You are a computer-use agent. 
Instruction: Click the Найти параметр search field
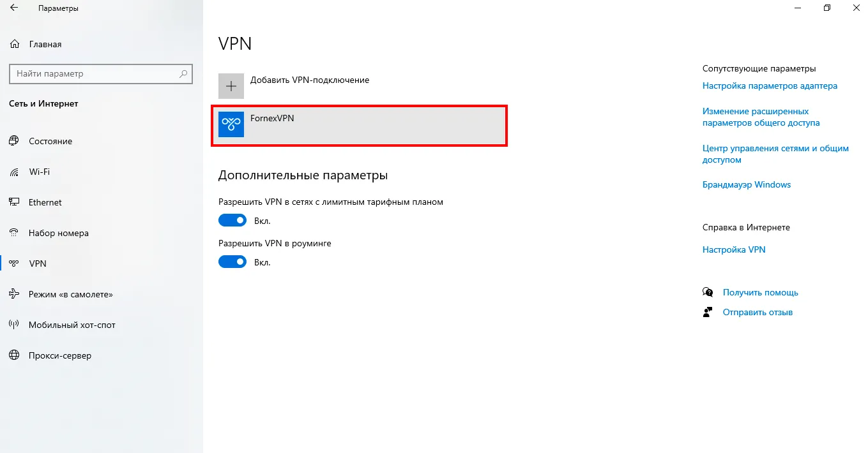pos(101,74)
